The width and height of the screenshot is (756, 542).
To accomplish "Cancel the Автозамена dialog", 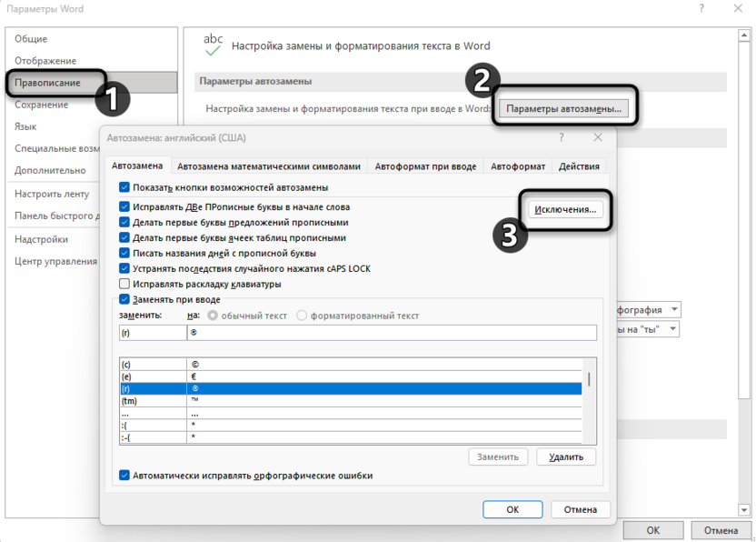I will pos(581,509).
